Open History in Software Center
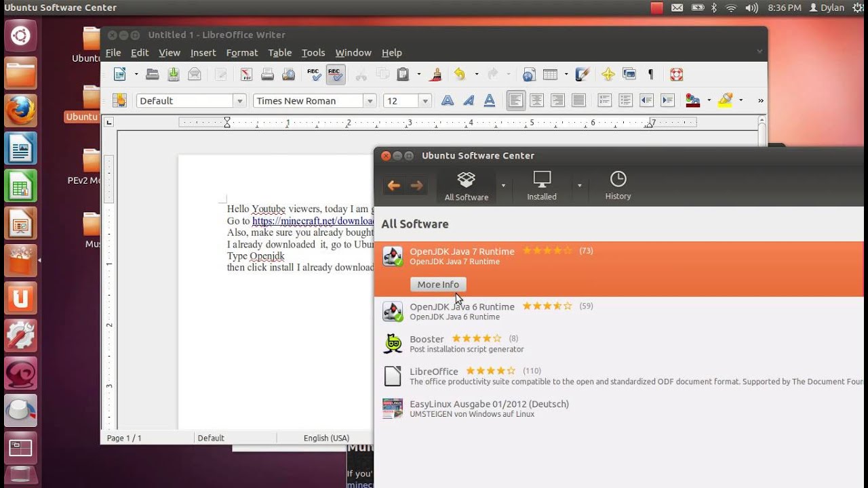Screen dimensions: 868x488 (618, 186)
